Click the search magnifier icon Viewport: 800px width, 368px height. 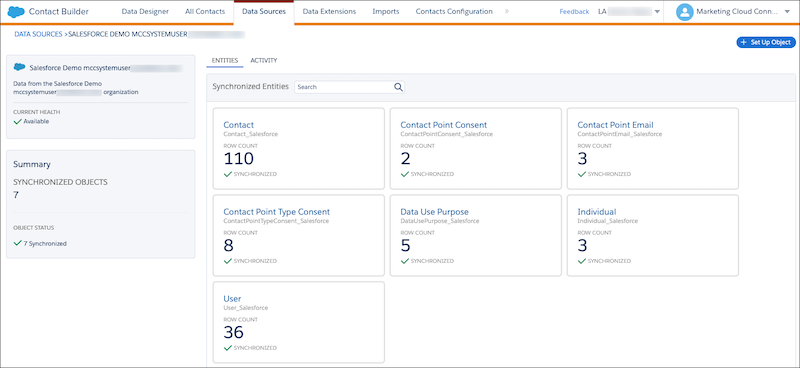pos(398,87)
